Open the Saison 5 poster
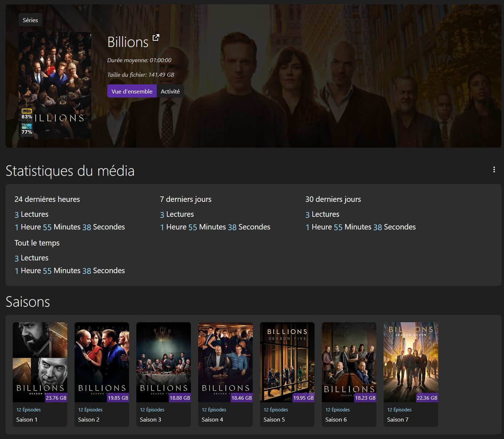The image size is (504, 439). pyautogui.click(x=287, y=362)
